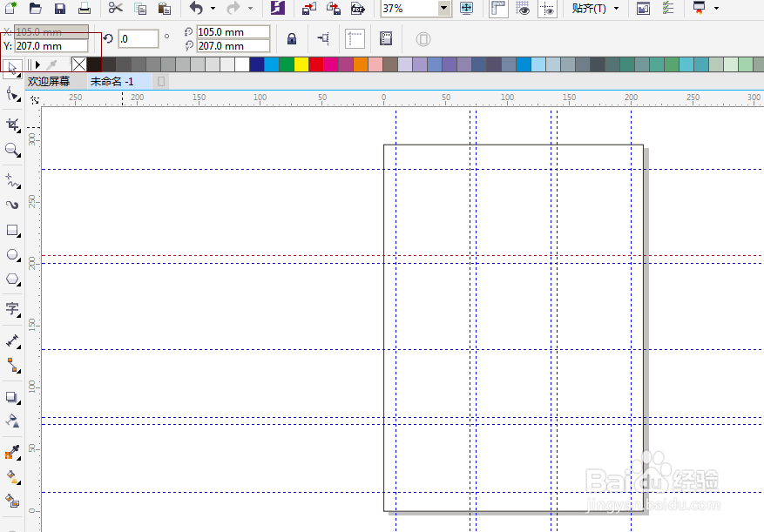Select the Connector tool
Viewport: 764px width, 532px height.
(13, 366)
